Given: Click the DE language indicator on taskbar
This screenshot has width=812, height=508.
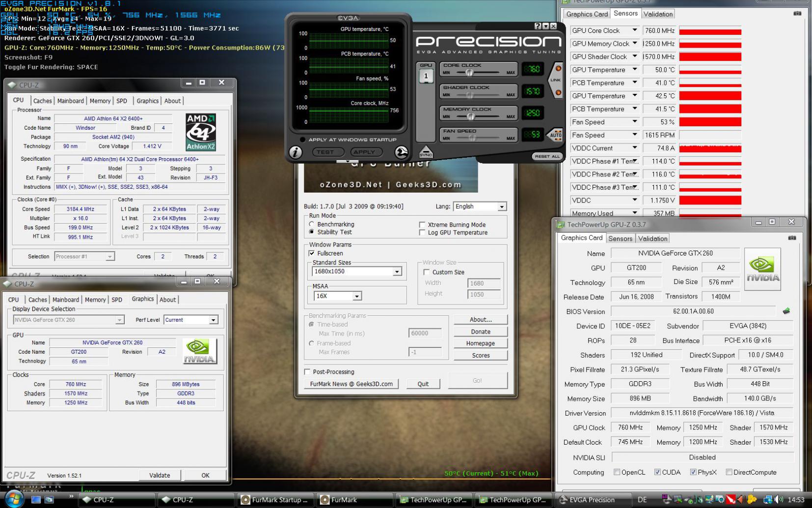Looking at the screenshot, I should tap(642, 500).
